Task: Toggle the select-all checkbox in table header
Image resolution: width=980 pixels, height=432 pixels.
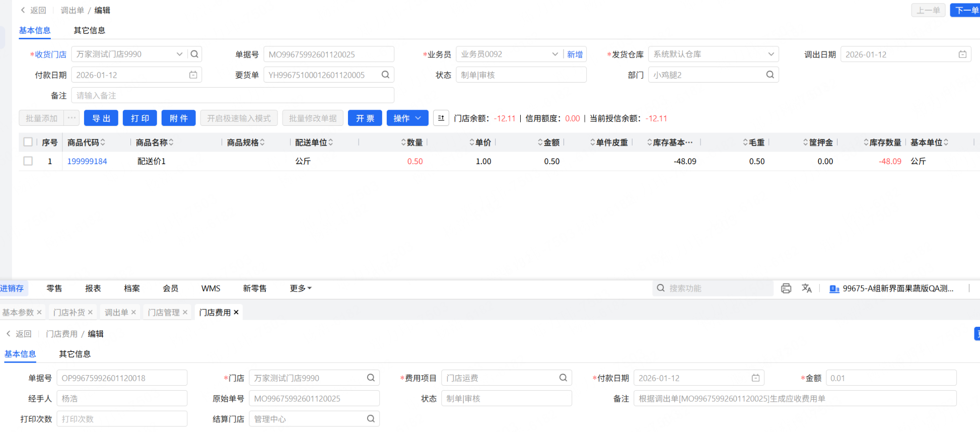Action: pyautogui.click(x=28, y=142)
